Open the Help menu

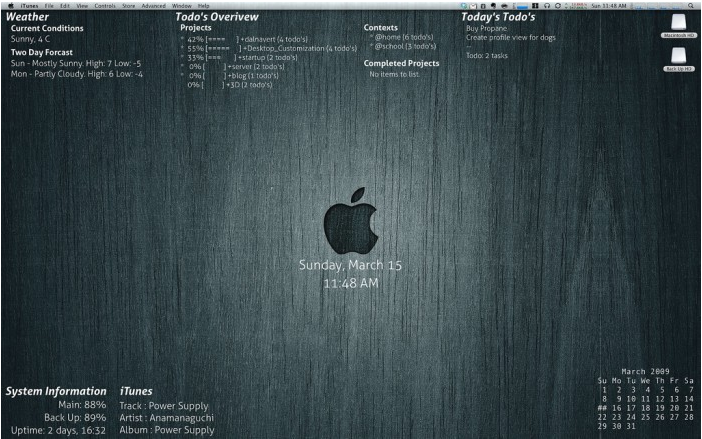coord(204,6)
